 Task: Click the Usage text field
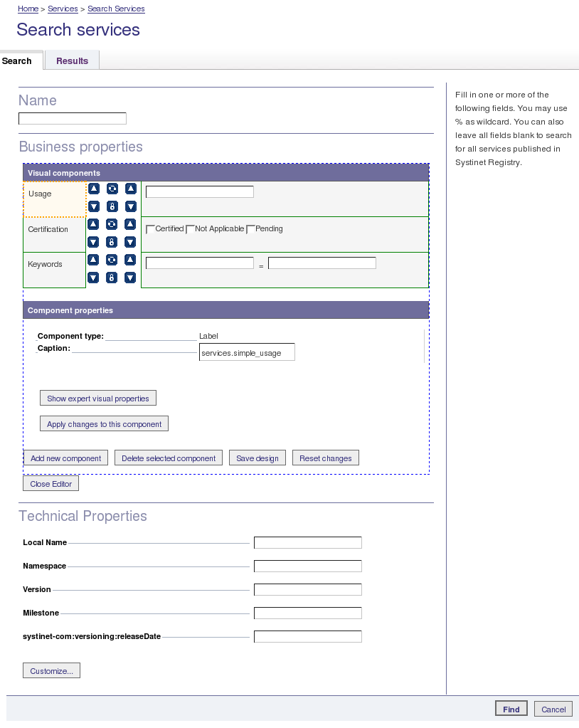pos(199,191)
